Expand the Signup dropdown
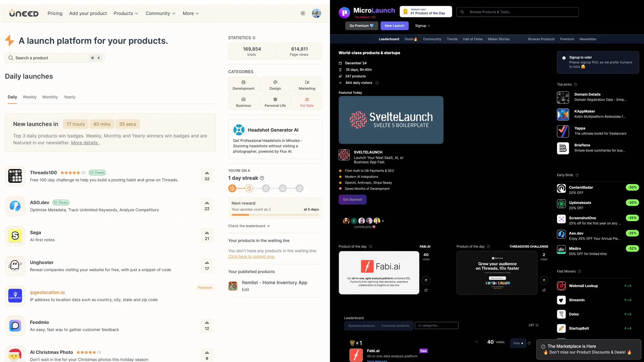644x362 pixels. (x=422, y=26)
